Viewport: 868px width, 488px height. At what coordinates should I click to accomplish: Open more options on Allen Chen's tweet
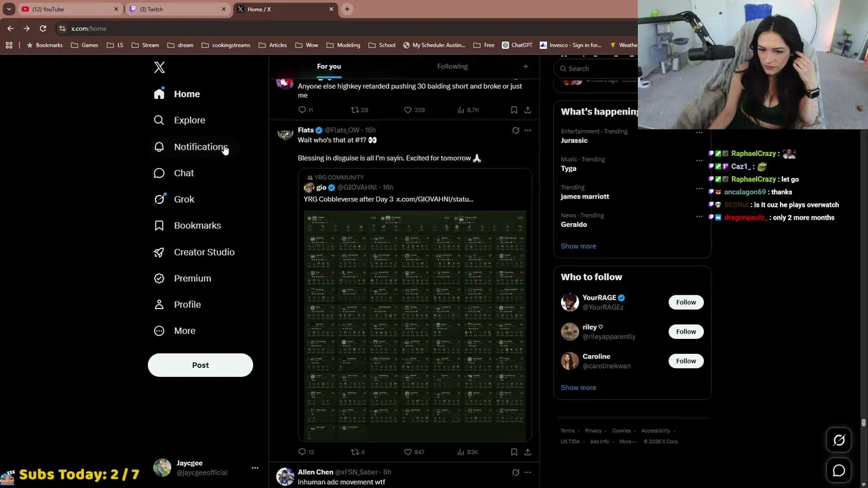click(x=528, y=472)
